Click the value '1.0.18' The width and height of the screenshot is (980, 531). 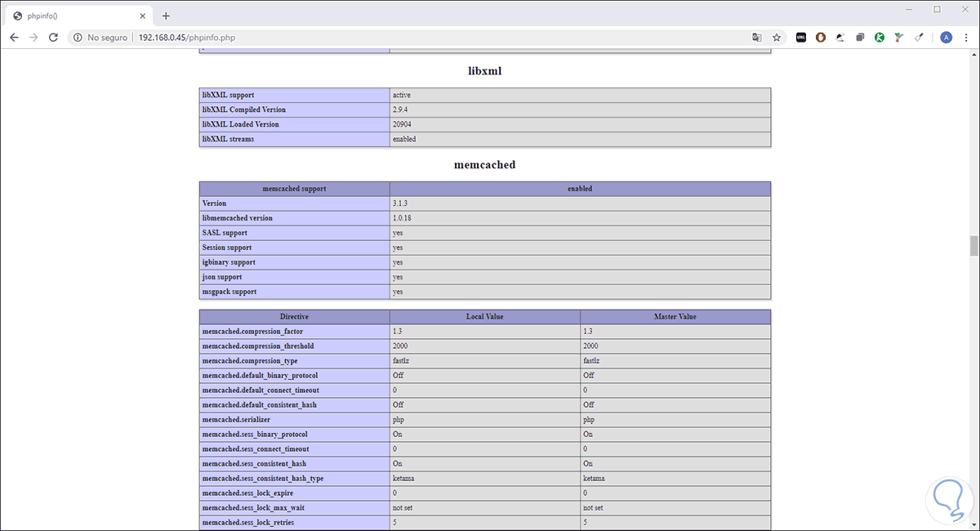403,218
